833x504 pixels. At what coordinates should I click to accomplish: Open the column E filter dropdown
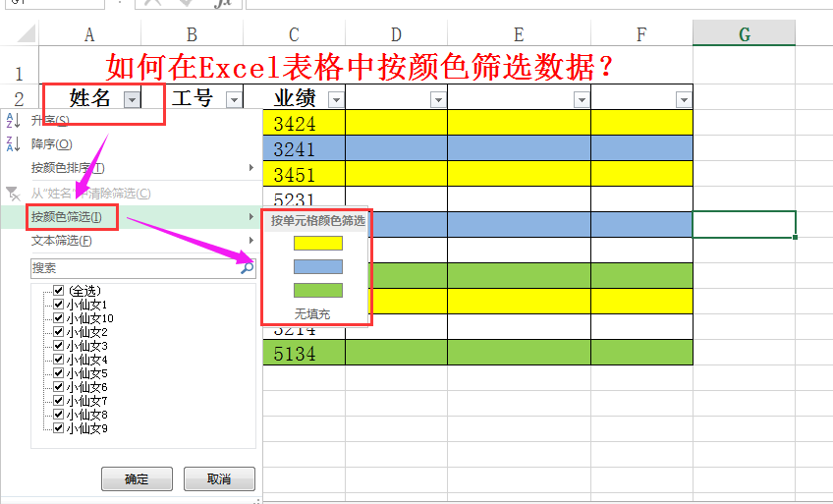(582, 99)
